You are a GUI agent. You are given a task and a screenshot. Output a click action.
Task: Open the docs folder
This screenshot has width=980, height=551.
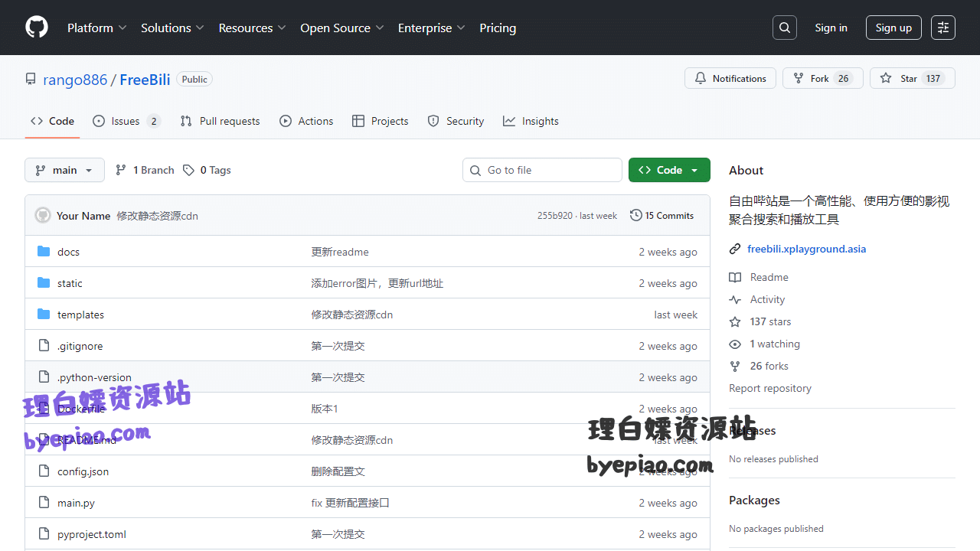(68, 252)
